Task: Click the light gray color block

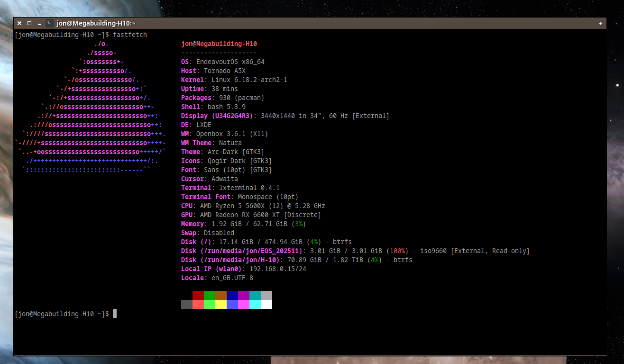Action: tap(266, 295)
